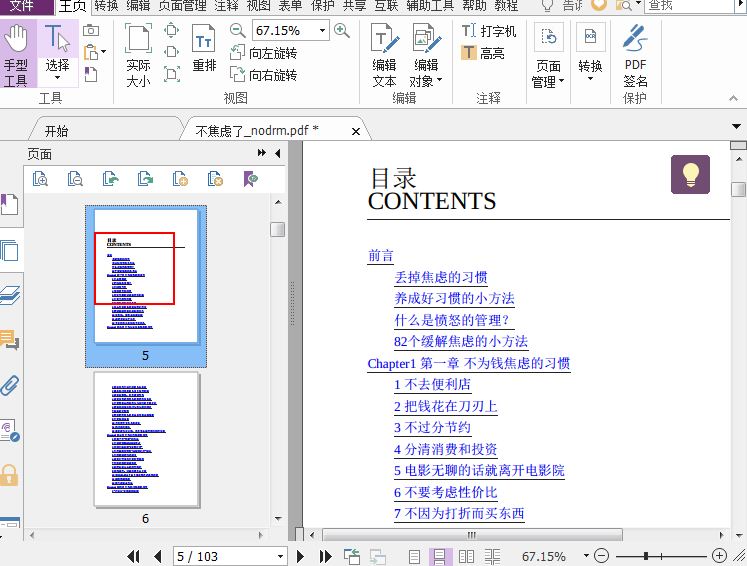Open zoom percentage combo box dropdown
The width and height of the screenshot is (747, 566).
coord(323,30)
